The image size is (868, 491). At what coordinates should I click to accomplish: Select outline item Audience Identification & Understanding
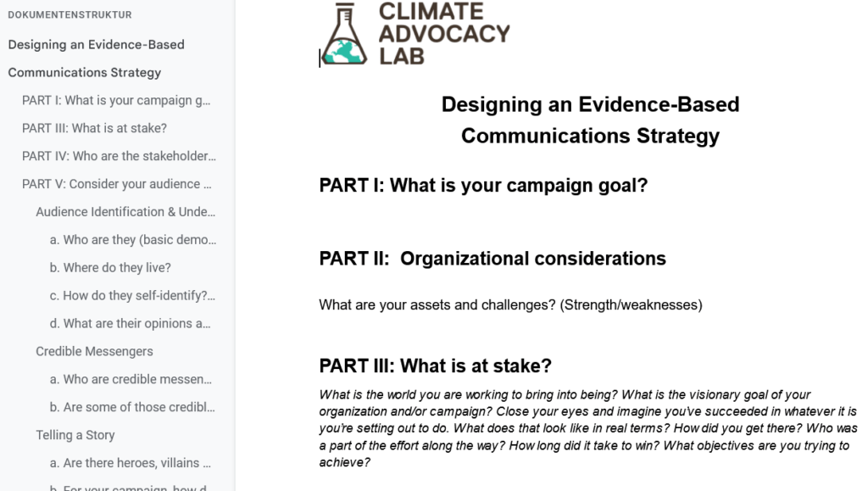coord(125,212)
